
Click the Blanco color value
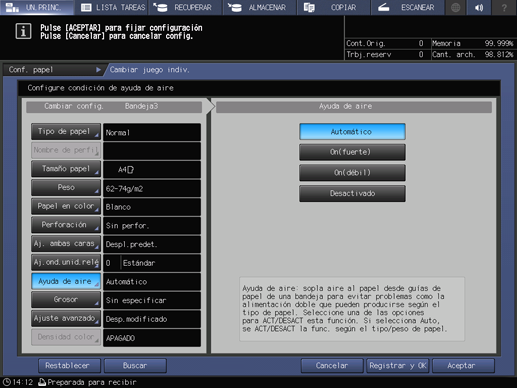coord(152,207)
